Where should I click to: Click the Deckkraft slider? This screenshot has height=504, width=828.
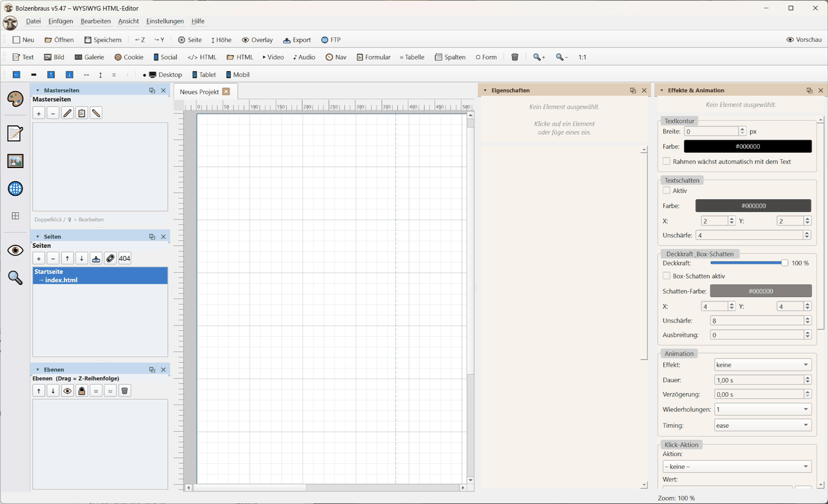[749, 263]
